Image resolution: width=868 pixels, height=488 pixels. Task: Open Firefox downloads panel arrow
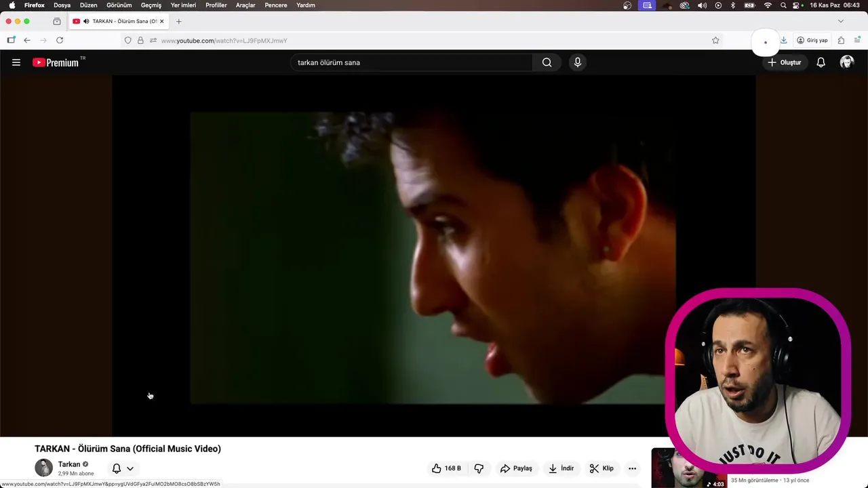point(783,41)
